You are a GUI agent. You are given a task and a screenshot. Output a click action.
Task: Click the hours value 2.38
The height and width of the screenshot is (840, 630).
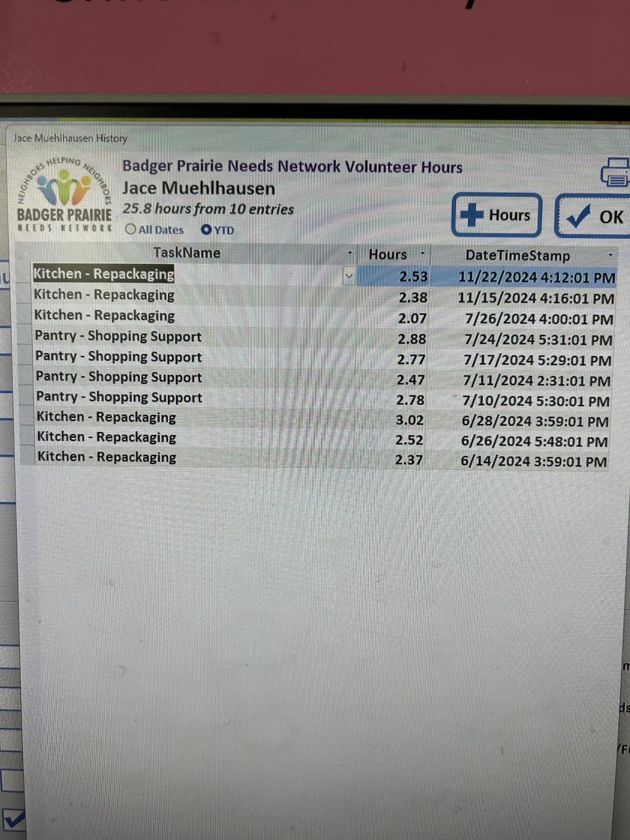pos(413,297)
